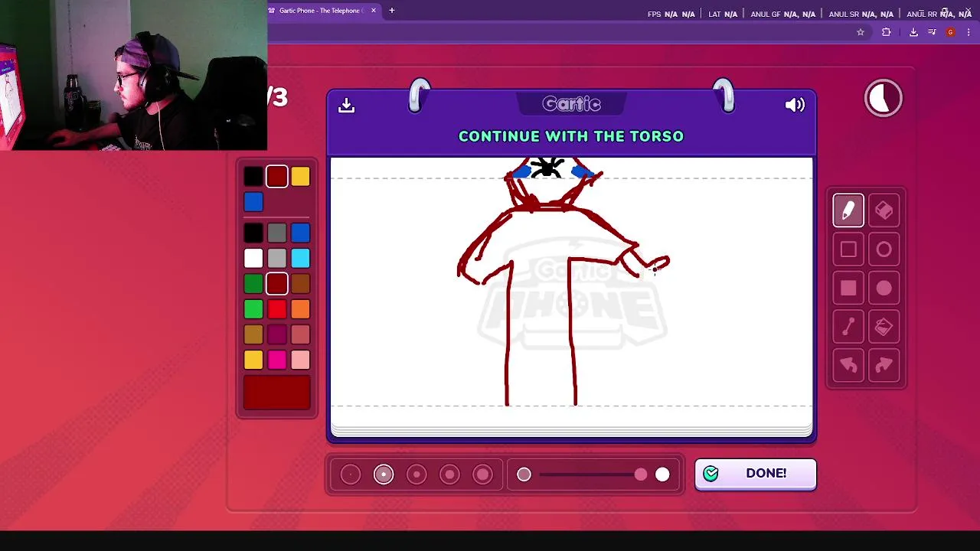Viewport: 980px width, 551px height.
Task: Pick cyan palette color
Action: (x=300, y=259)
